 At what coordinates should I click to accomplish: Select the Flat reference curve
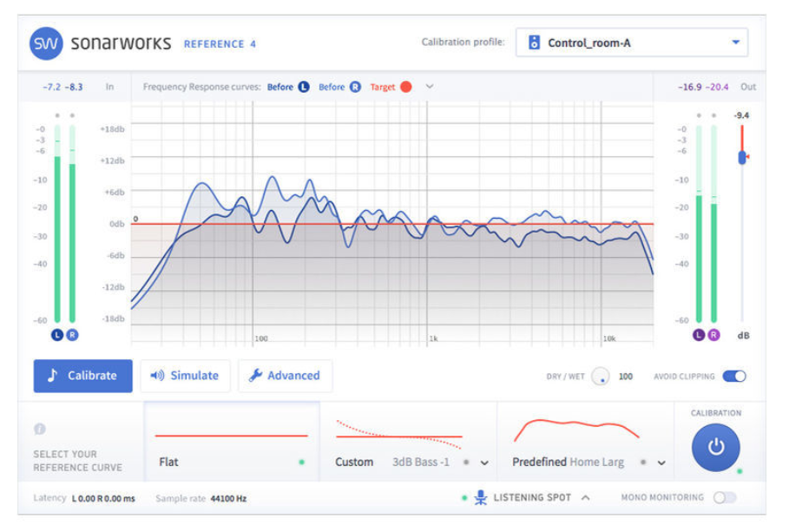click(232, 442)
